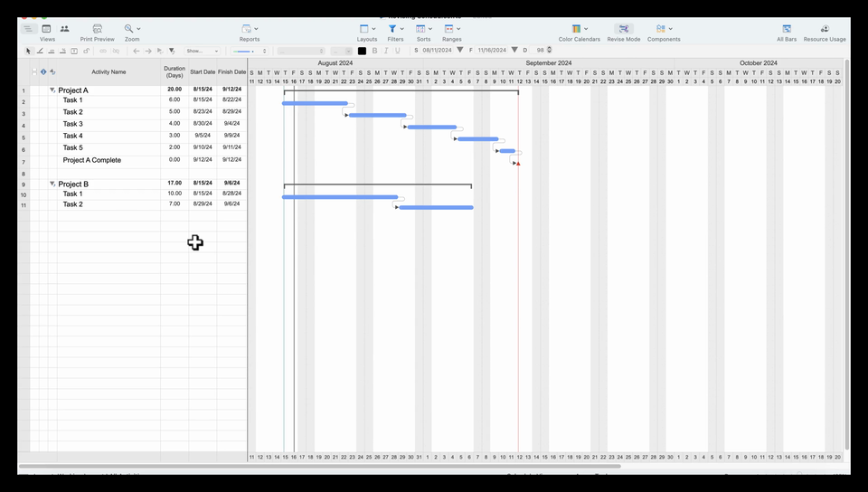Screen dimensions: 868x492
Task: Click the black text color swatch
Action: coord(362,51)
